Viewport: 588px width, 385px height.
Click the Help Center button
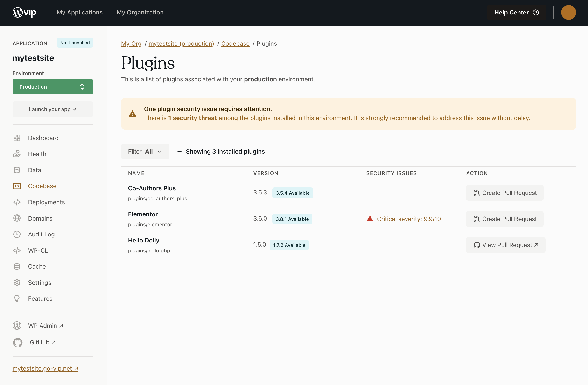(517, 13)
